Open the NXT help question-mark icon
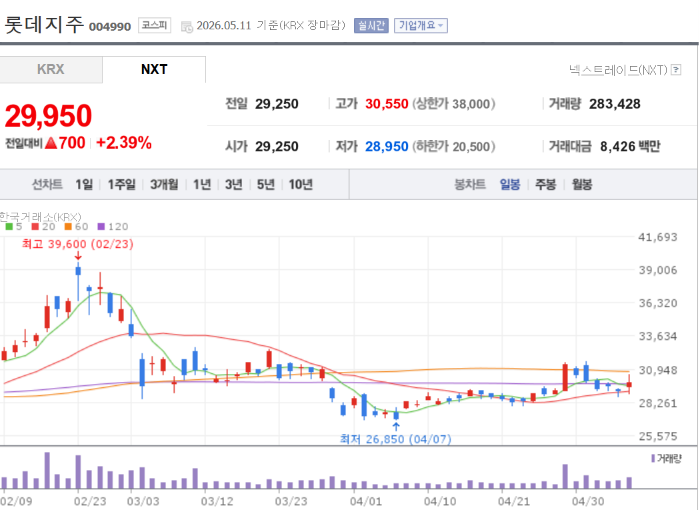Image resolution: width=699 pixels, height=511 pixels. (x=676, y=70)
